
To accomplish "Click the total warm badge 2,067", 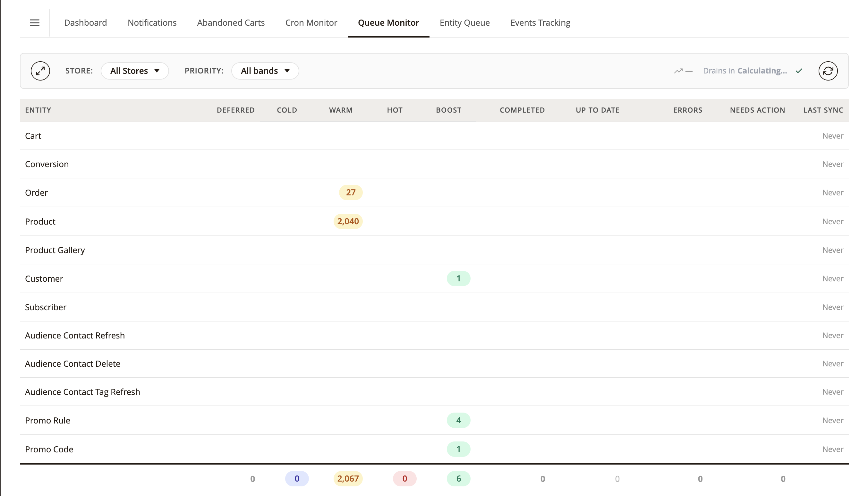I will pyautogui.click(x=348, y=479).
